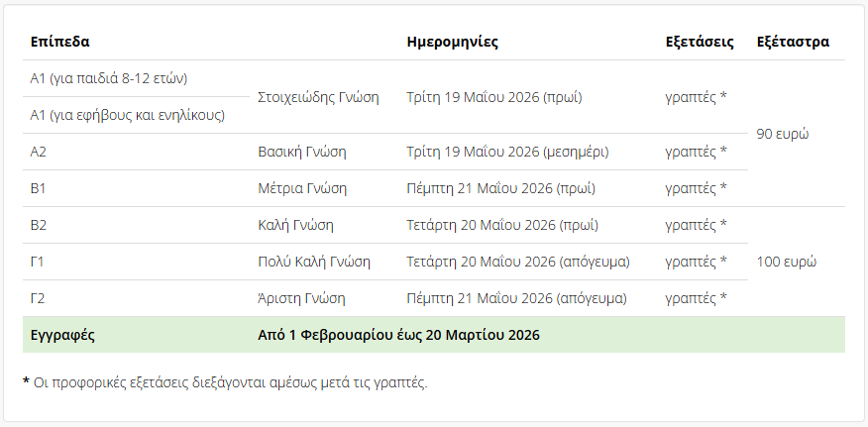This screenshot has height=427, width=868.
Task: Click the "Ημερομηνίες" column header
Action: point(452,42)
